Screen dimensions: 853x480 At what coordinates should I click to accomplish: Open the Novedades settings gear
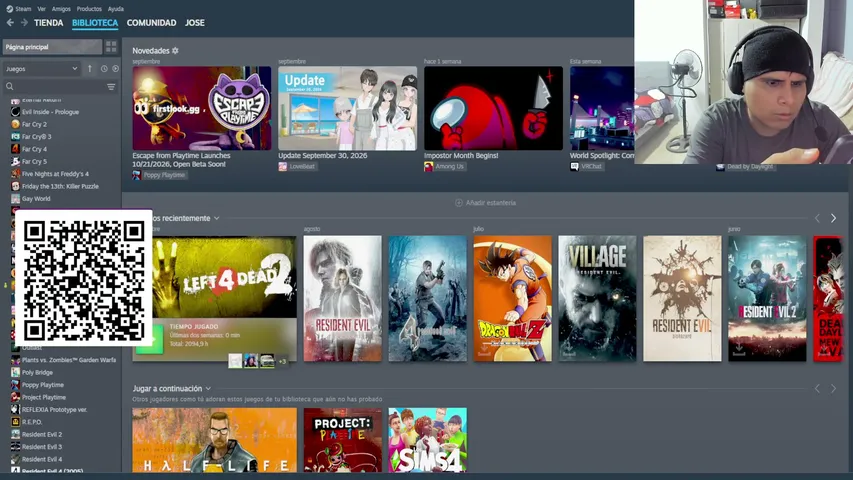point(175,51)
